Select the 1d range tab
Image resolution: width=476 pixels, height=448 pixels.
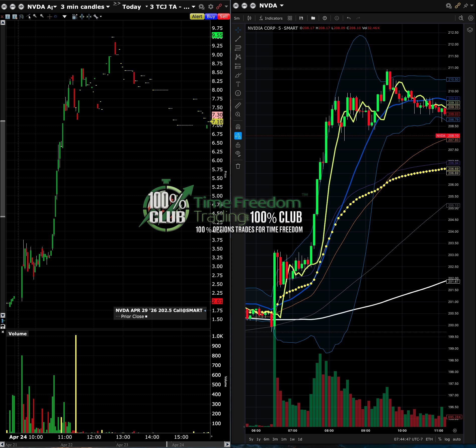point(300,439)
